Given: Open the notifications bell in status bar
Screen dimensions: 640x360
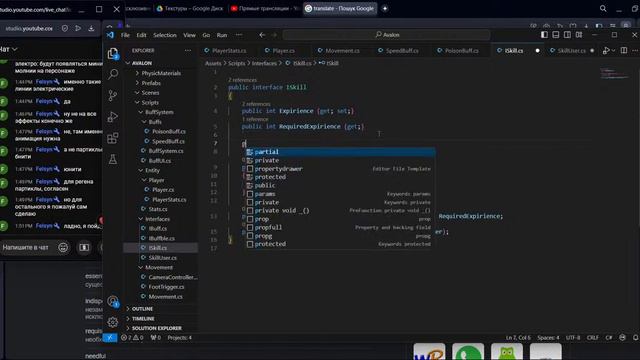Looking at the screenshot, I should [636, 338].
